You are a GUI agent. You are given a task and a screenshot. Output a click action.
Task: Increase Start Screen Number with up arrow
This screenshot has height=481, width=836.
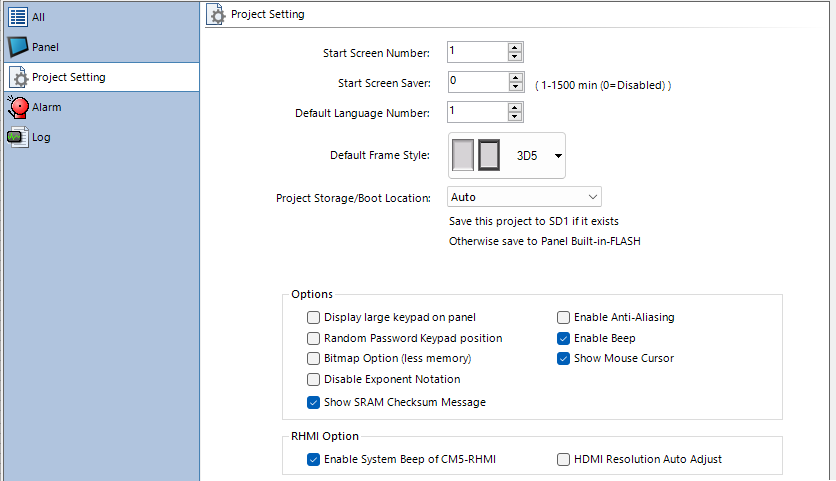[x=515, y=47]
